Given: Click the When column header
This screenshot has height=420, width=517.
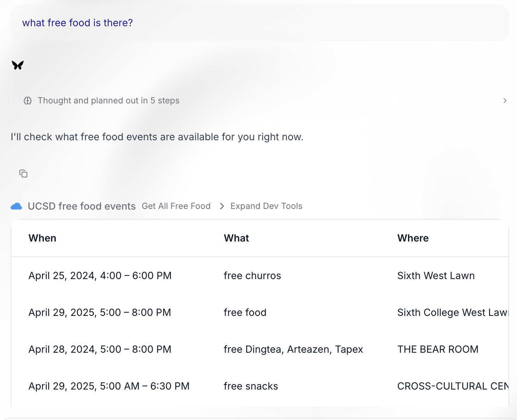Looking at the screenshot, I should pyautogui.click(x=42, y=238).
